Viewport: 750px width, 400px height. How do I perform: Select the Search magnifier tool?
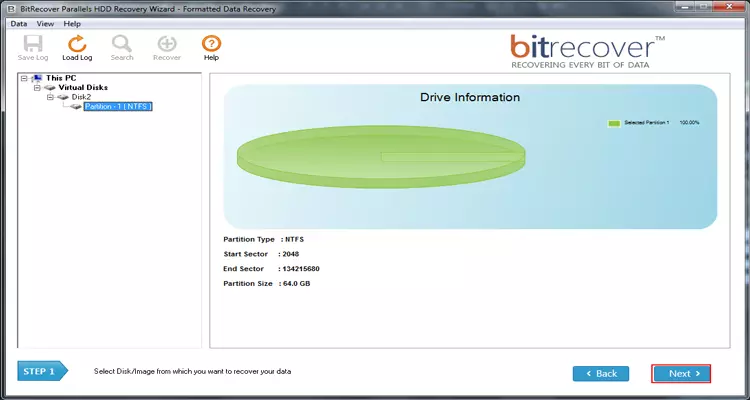[x=122, y=48]
